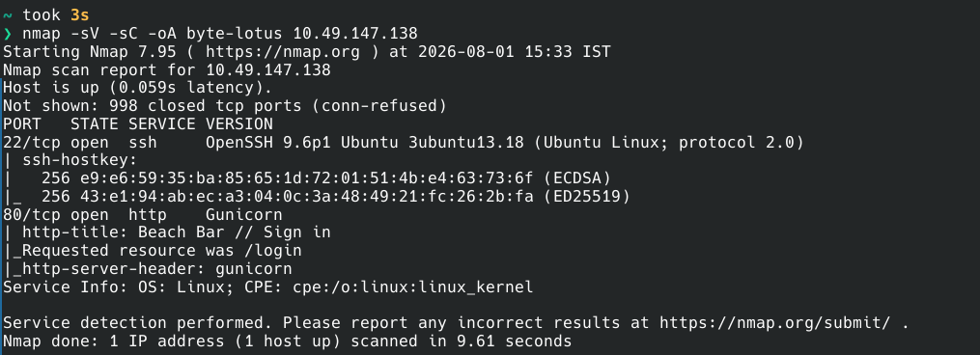
Task: Click the 22/tcp port entry
Action: click(32, 142)
